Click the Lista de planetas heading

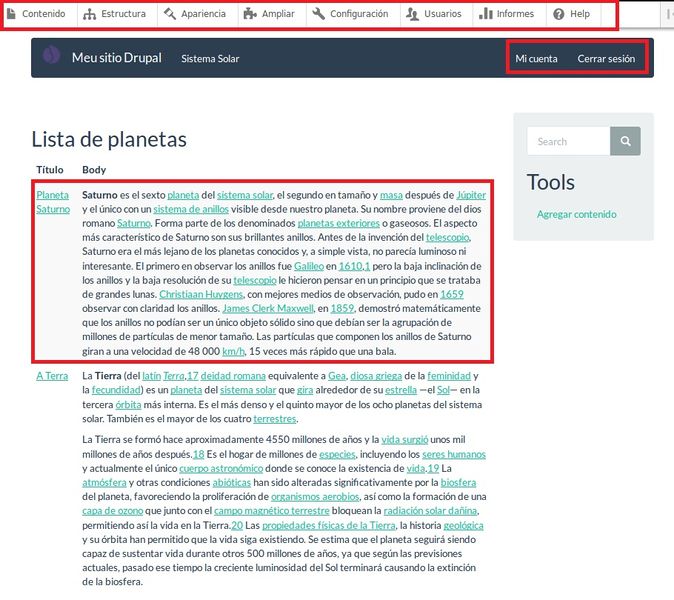pyautogui.click(x=109, y=140)
